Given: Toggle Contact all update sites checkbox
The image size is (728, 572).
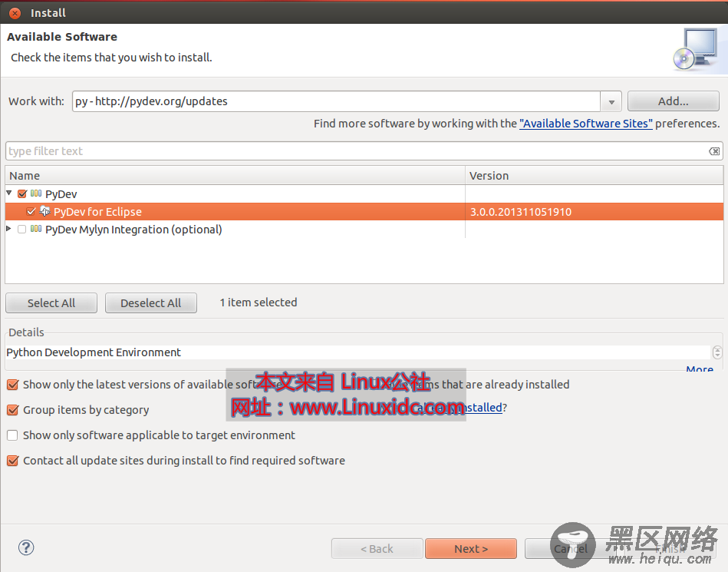Looking at the screenshot, I should tap(12, 461).
